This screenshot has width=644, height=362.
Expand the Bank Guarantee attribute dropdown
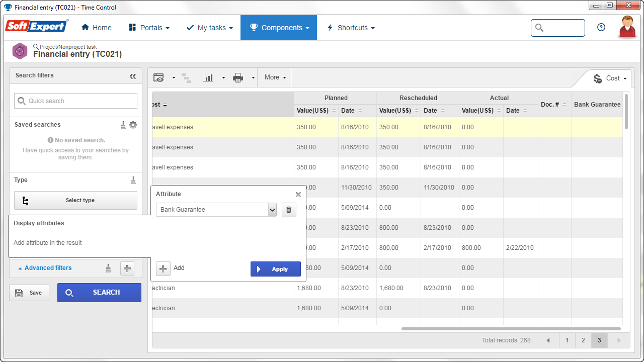tap(272, 210)
